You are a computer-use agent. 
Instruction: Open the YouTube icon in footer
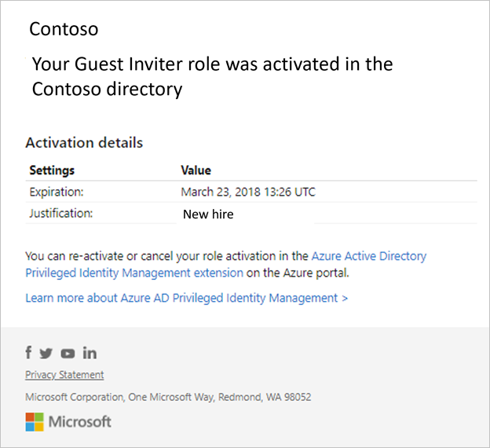pos(68,354)
